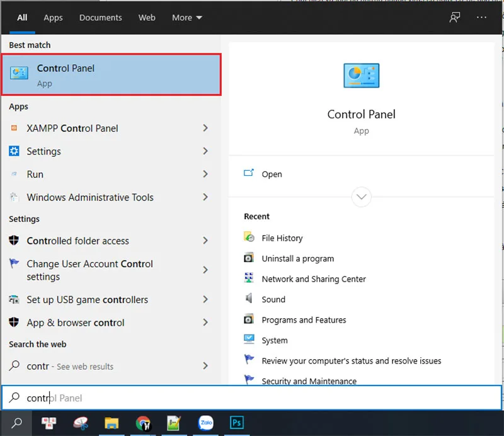Image resolution: width=504 pixels, height=436 pixels.
Task: Click the feedback person icon in header
Action: pos(454,18)
